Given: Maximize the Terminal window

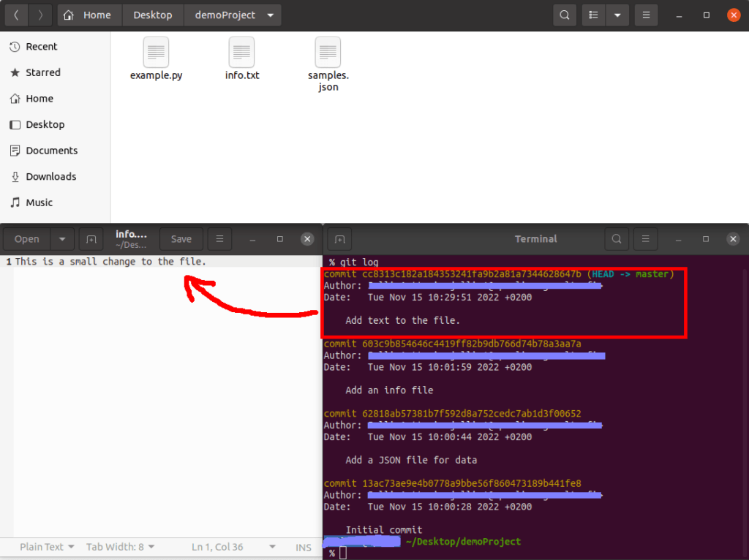Looking at the screenshot, I should (706, 239).
